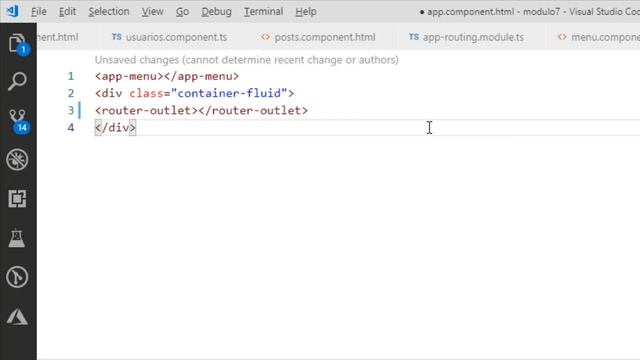Open the Debug menu
The height and width of the screenshot is (360, 640).
[x=216, y=11]
